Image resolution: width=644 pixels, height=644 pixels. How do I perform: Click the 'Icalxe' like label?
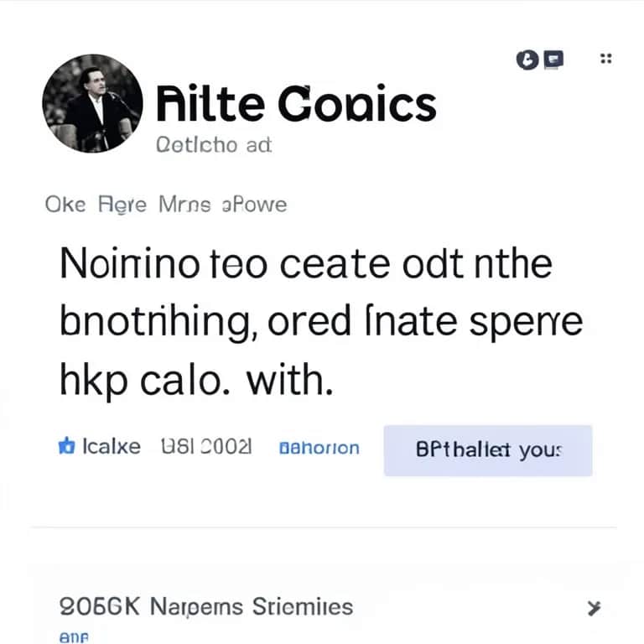click(x=112, y=447)
